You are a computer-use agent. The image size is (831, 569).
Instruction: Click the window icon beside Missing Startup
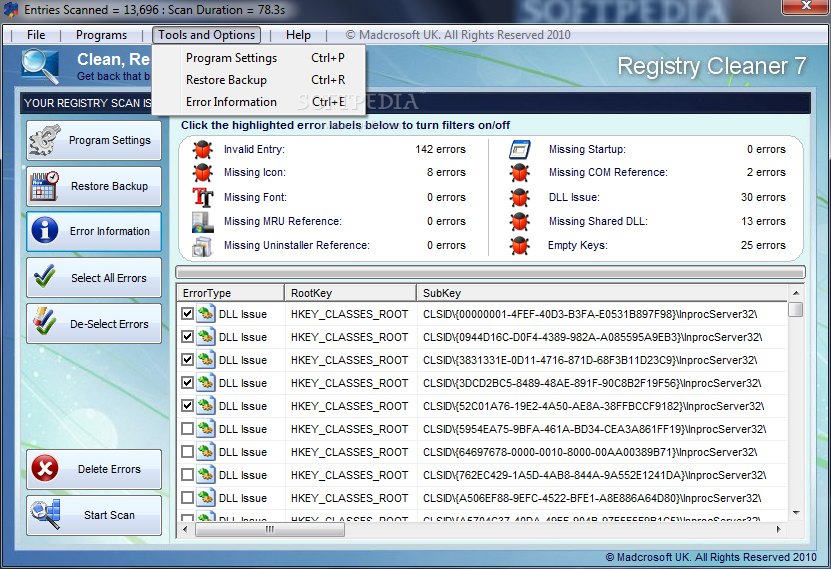pos(520,149)
